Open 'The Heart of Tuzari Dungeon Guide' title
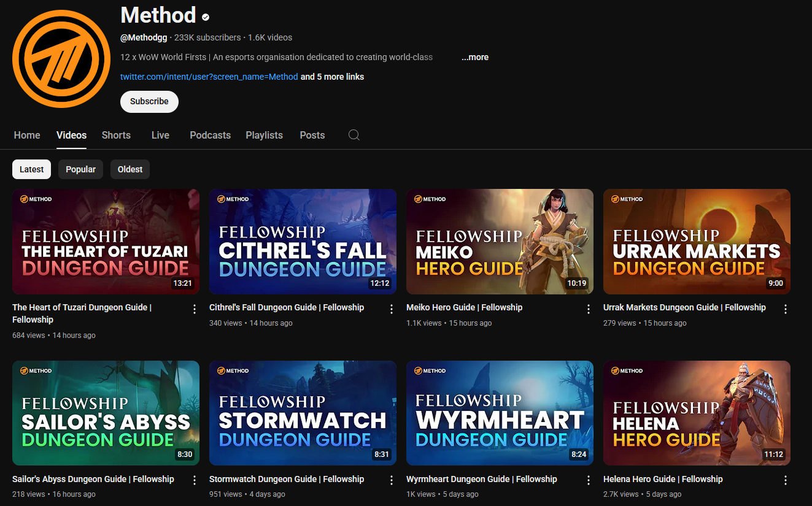This screenshot has width=812, height=506. tap(82, 313)
